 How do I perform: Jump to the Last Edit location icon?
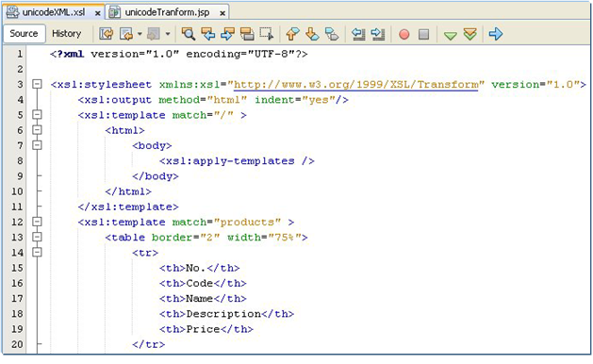[x=107, y=34]
